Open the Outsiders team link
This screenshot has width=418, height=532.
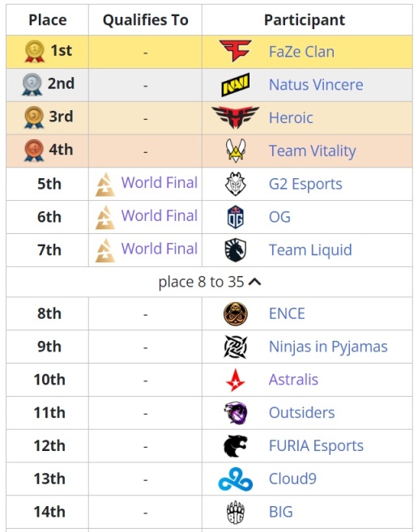tap(301, 413)
